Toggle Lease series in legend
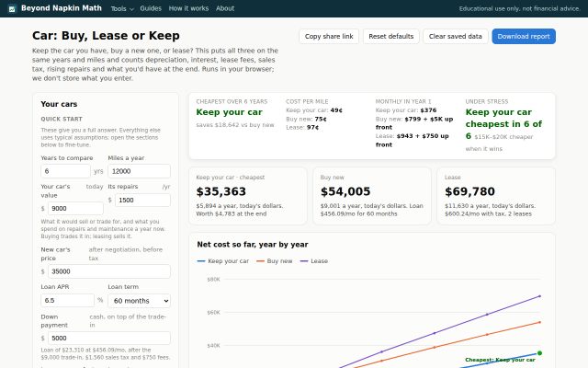Image resolution: width=588 pixels, height=368 pixels. tap(314, 261)
